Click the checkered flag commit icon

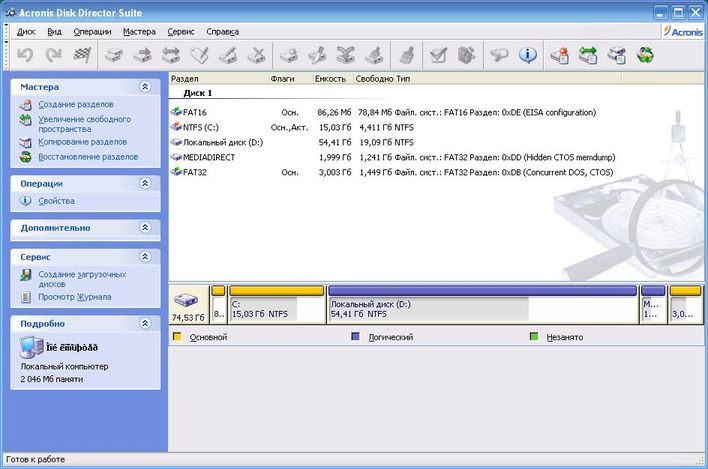pos(82,55)
